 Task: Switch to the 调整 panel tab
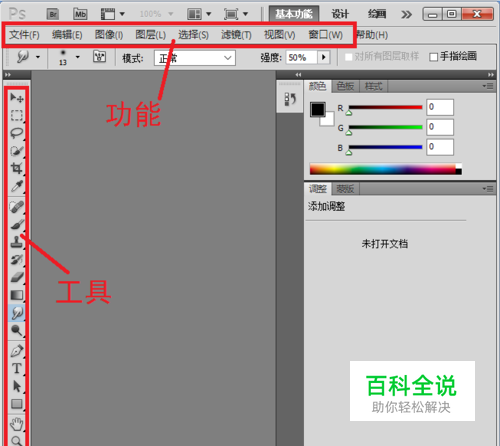pos(317,189)
